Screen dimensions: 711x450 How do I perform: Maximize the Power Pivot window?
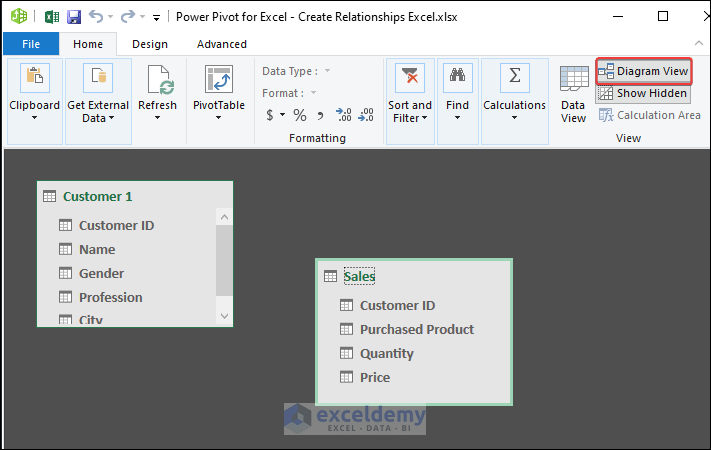coord(662,17)
